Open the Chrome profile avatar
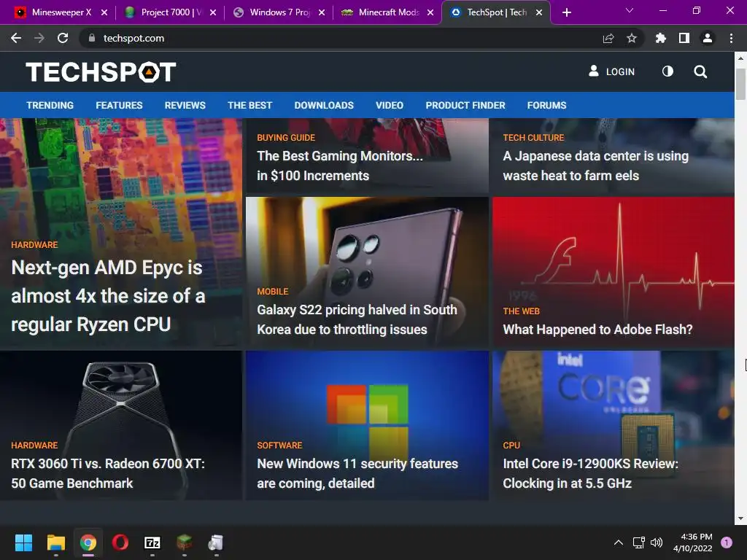747x560 pixels. coord(708,38)
